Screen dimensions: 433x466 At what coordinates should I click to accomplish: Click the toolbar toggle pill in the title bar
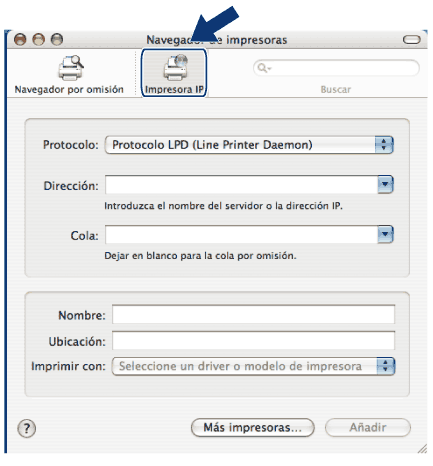coord(412,40)
